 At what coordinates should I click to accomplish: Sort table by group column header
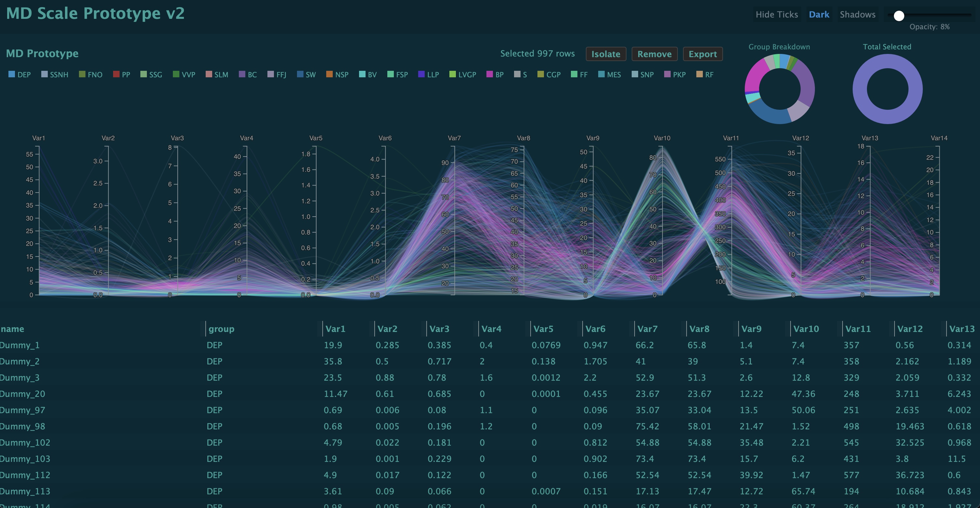point(221,329)
